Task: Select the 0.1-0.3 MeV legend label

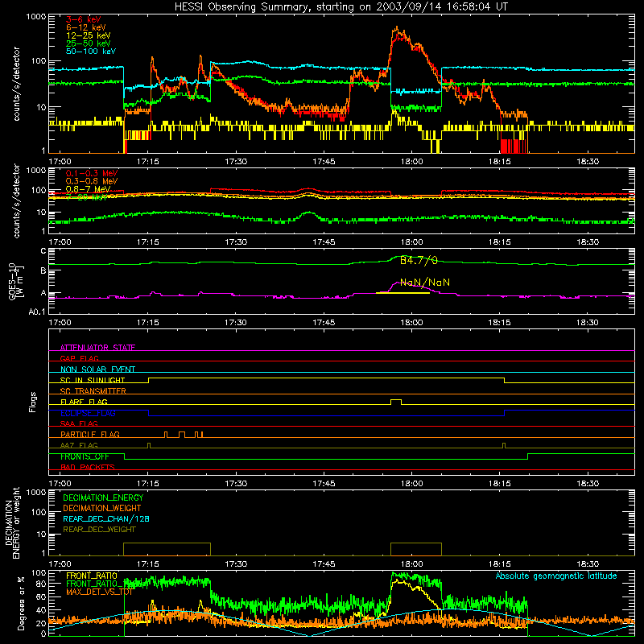Action: [x=92, y=173]
